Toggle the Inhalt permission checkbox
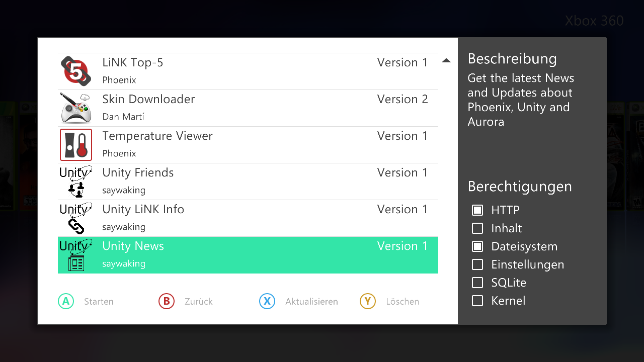 point(477,228)
